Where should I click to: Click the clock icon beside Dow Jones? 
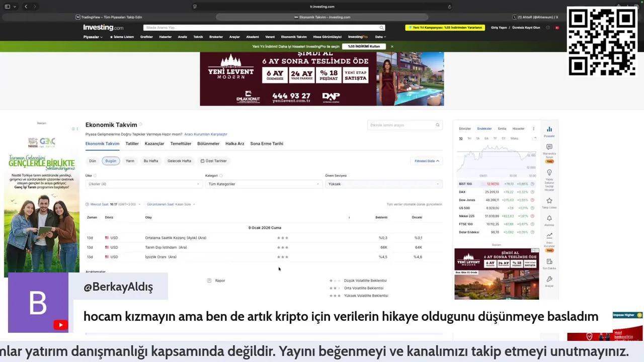pyautogui.click(x=532, y=200)
